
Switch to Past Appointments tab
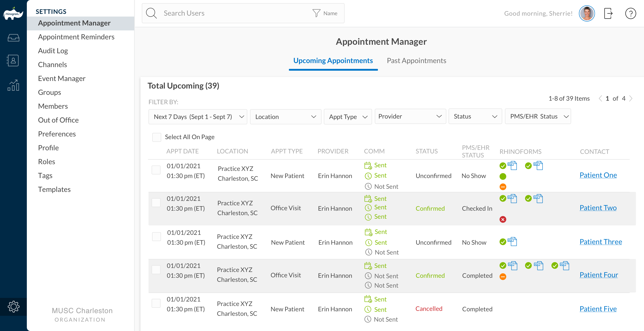pos(416,61)
